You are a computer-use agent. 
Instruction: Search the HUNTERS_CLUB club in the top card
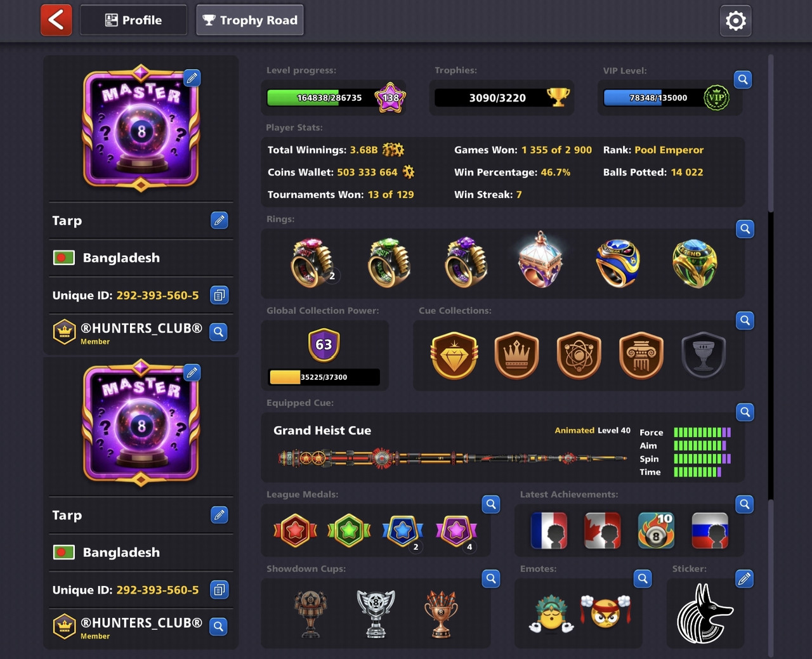tap(219, 332)
